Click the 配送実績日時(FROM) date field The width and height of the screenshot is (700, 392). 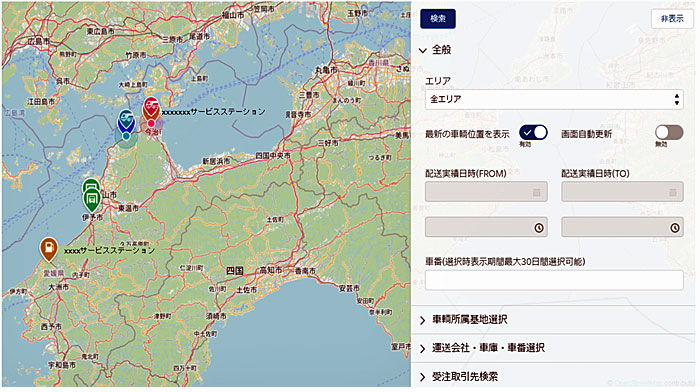point(486,192)
